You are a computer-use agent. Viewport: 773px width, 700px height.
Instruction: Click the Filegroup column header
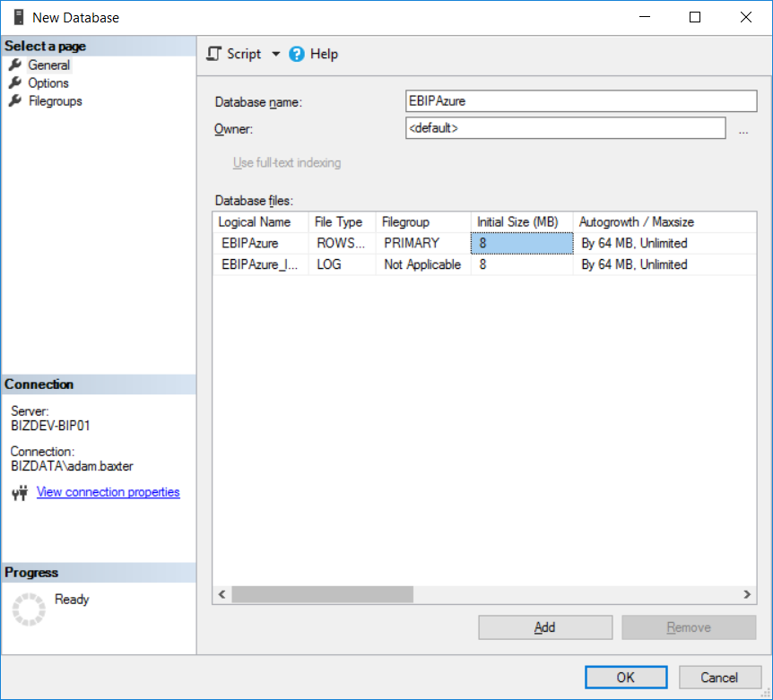coord(423,222)
